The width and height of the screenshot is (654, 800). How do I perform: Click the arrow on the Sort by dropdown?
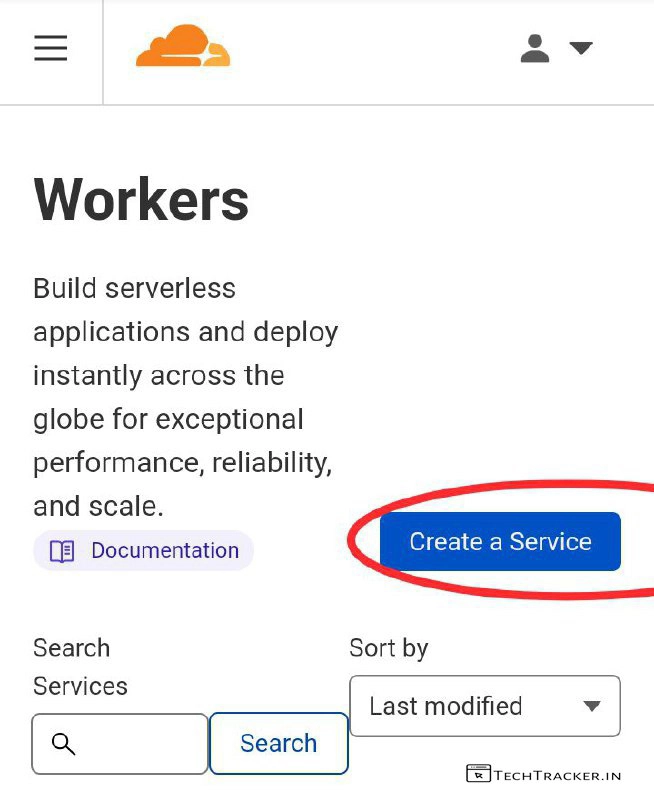[592, 706]
